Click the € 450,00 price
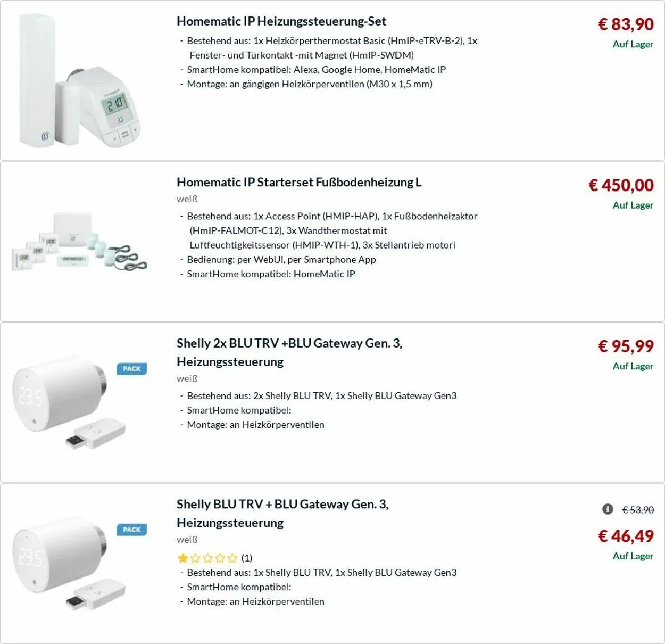The height and width of the screenshot is (644, 665). point(621,185)
